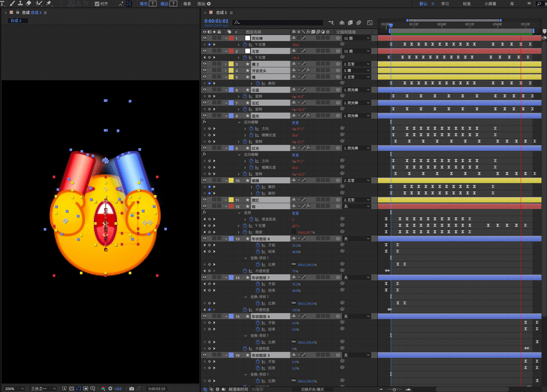Viewport: 547px width, 392px height.
Task: Hide the 脸 layer with its eye icon
Action: pos(205,206)
